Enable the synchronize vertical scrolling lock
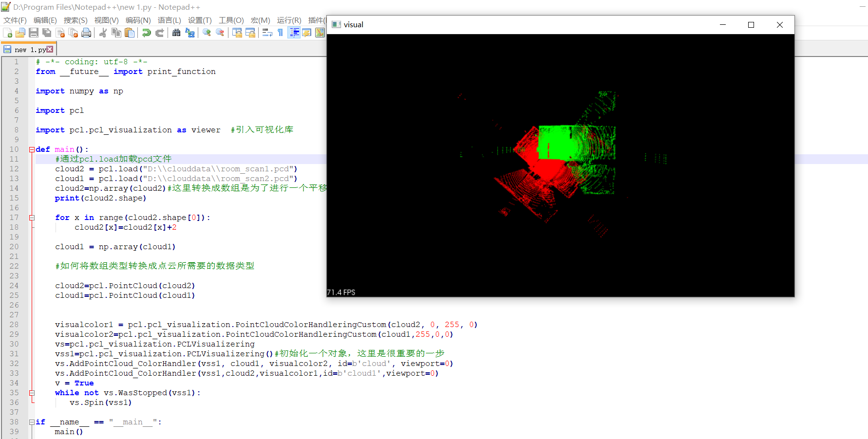This screenshot has width=868, height=439. coord(237,33)
